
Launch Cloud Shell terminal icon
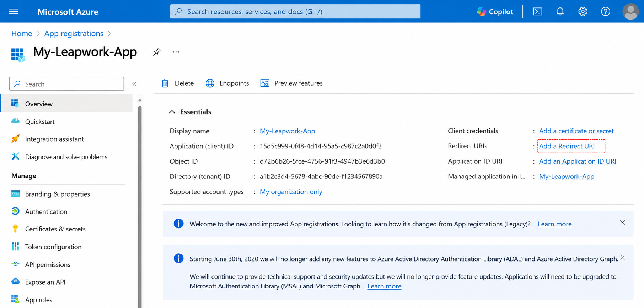pos(538,11)
